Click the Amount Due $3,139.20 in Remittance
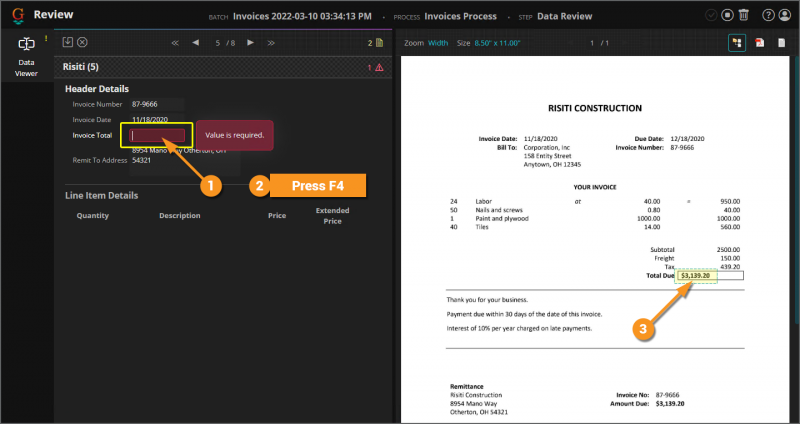The width and height of the screenshot is (800, 424). (x=670, y=404)
